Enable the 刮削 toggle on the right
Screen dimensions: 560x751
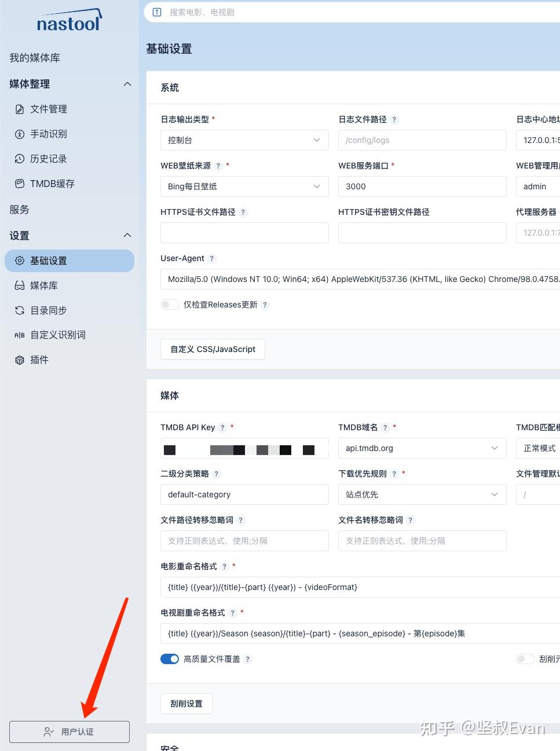tap(525, 659)
